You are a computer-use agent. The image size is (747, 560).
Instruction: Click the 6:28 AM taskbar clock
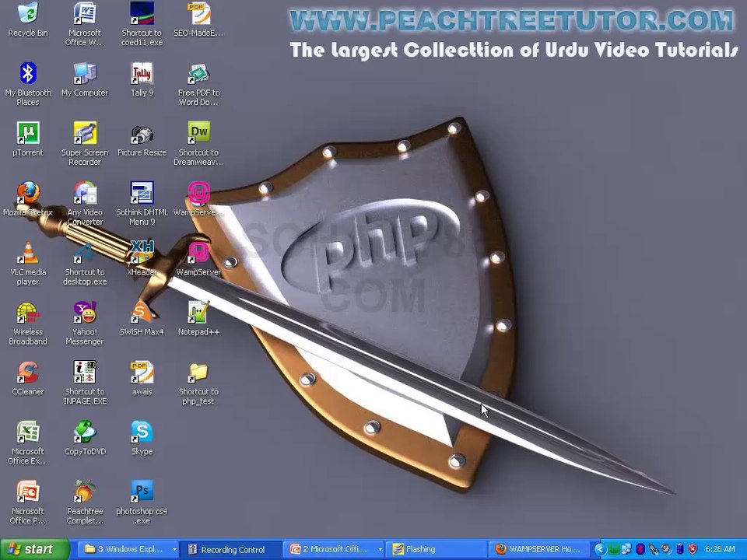(x=720, y=549)
